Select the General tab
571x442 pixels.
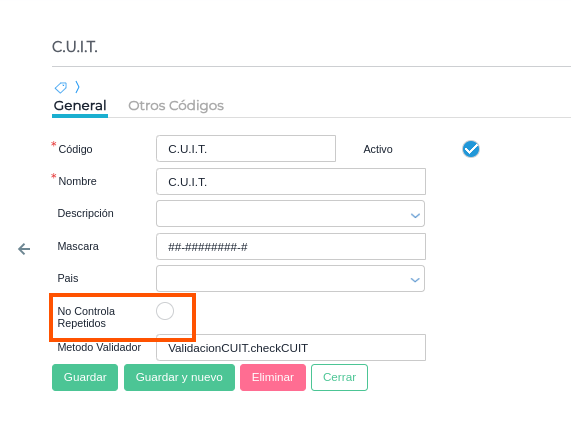[x=80, y=106]
